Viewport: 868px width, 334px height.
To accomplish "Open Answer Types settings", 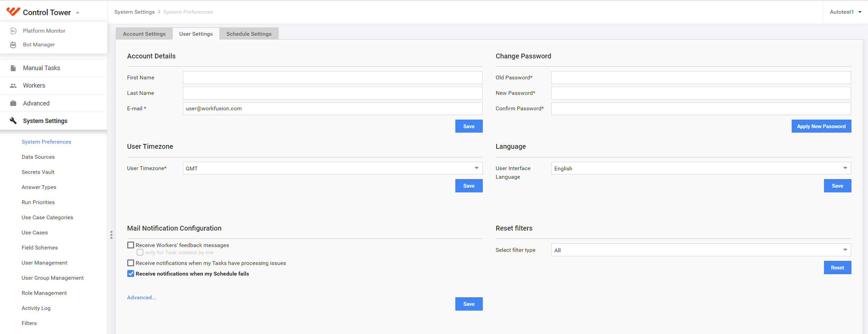I will pos(39,187).
